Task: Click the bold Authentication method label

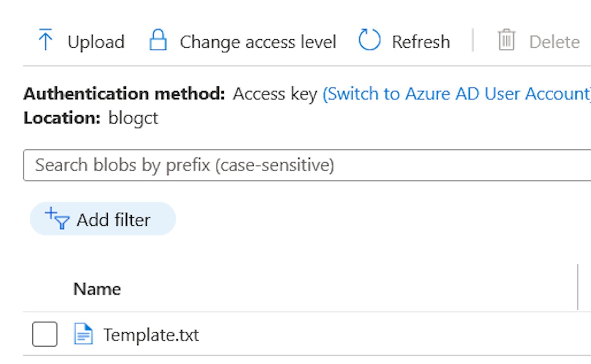Action: coord(124,94)
